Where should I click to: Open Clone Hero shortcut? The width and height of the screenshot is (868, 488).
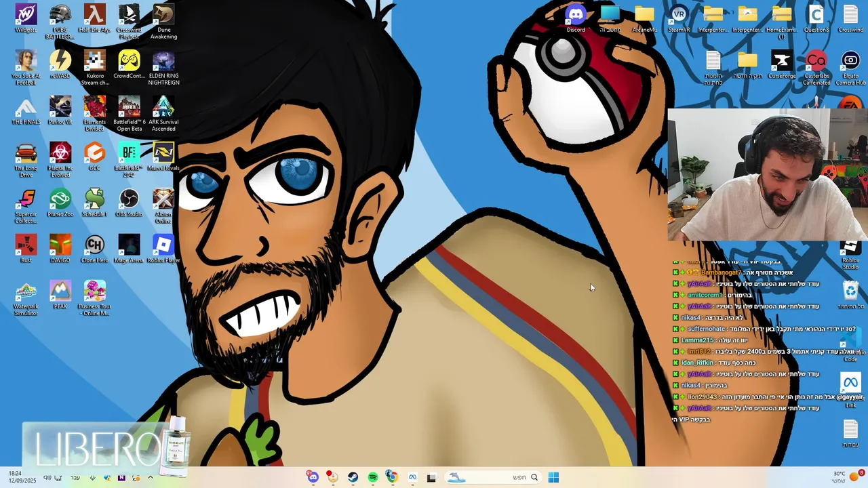click(94, 249)
